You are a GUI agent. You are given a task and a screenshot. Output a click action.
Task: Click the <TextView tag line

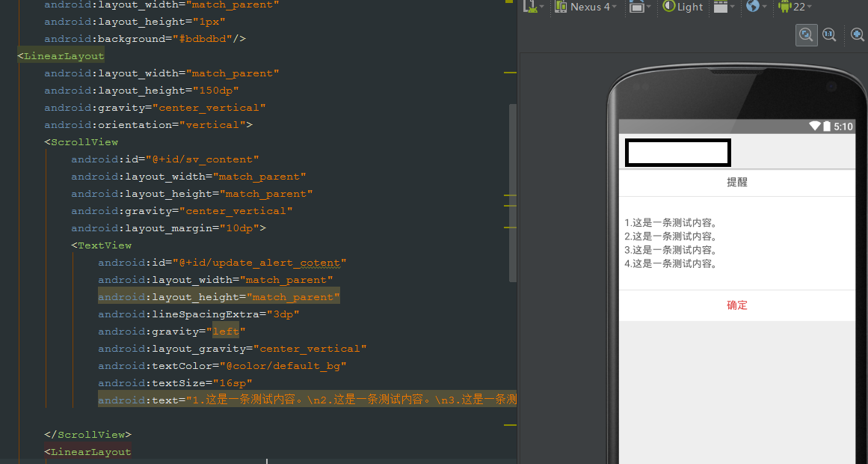(x=101, y=245)
